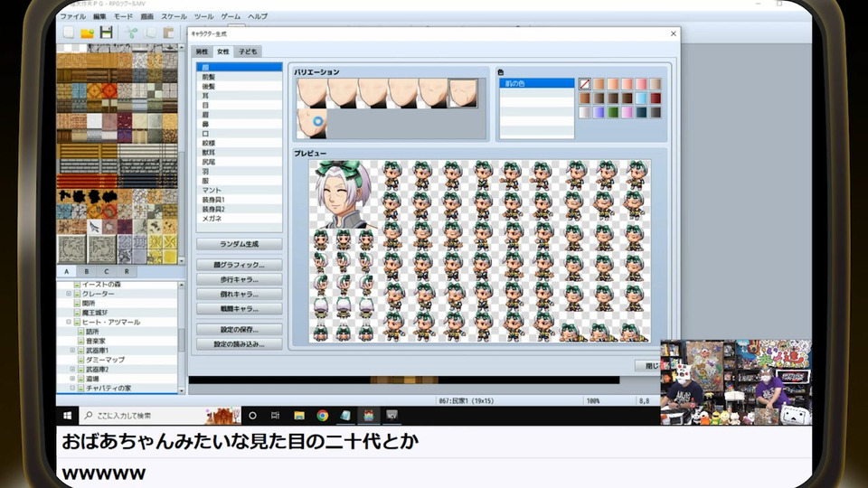Click the 戦闘キャラ... button

[239, 309]
